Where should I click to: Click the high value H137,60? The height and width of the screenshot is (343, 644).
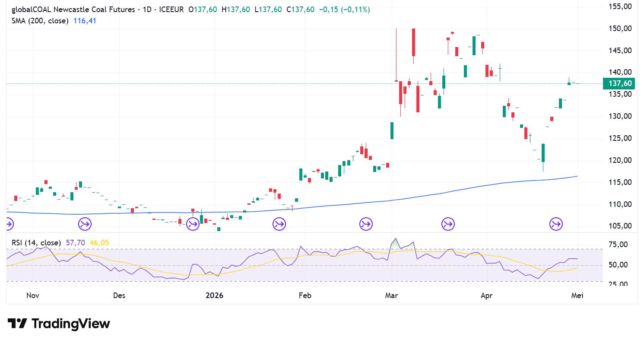235,10
